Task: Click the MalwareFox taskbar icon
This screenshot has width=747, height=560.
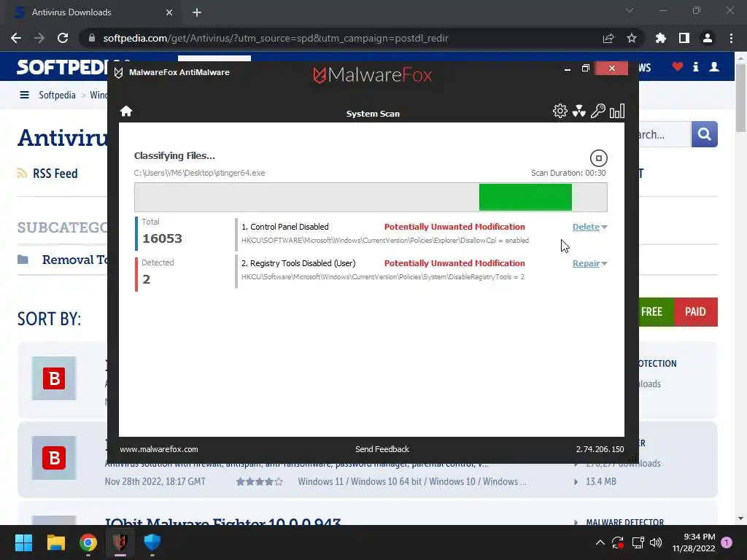Action: pos(120,542)
